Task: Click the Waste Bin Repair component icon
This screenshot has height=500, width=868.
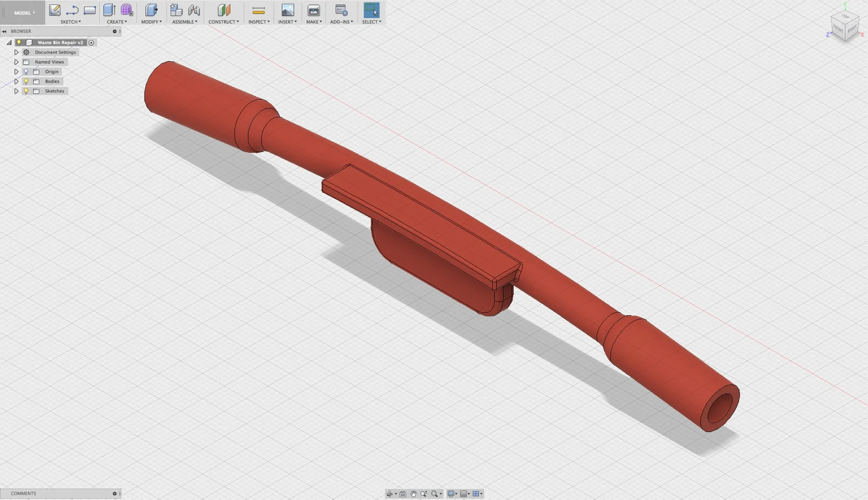Action: 29,42
